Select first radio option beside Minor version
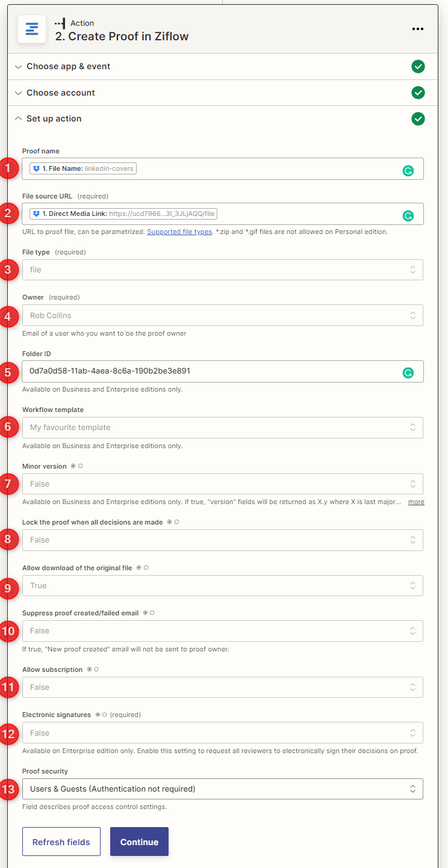 [x=73, y=466]
